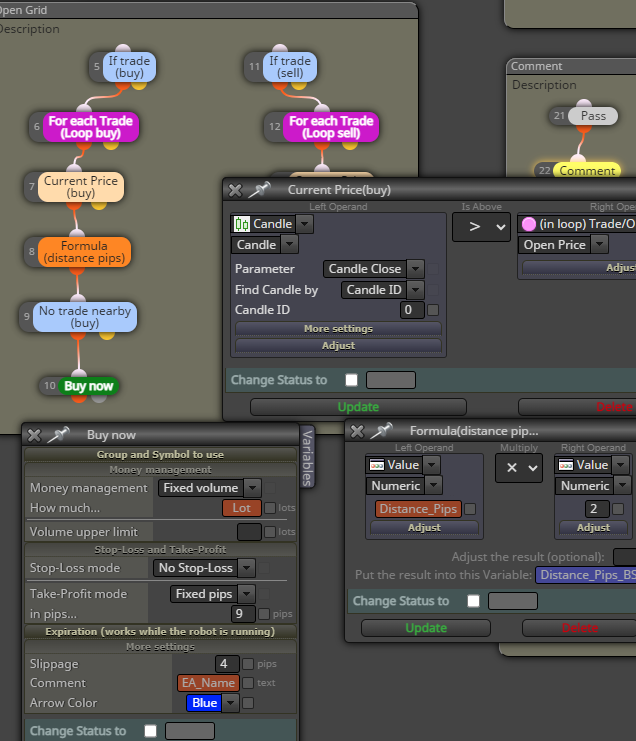Enable 'Change Status to' in Buy now panel
The width and height of the screenshot is (636, 741).
click(x=151, y=731)
